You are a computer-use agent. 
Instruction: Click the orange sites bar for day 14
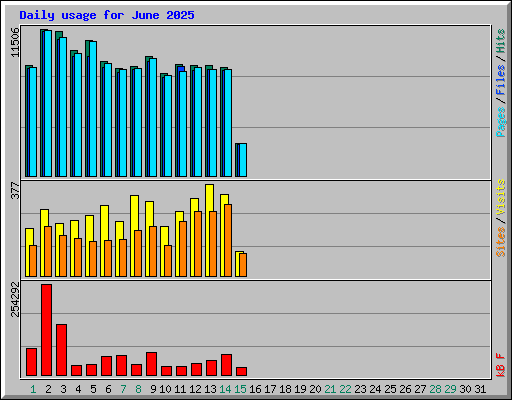pos(228,240)
